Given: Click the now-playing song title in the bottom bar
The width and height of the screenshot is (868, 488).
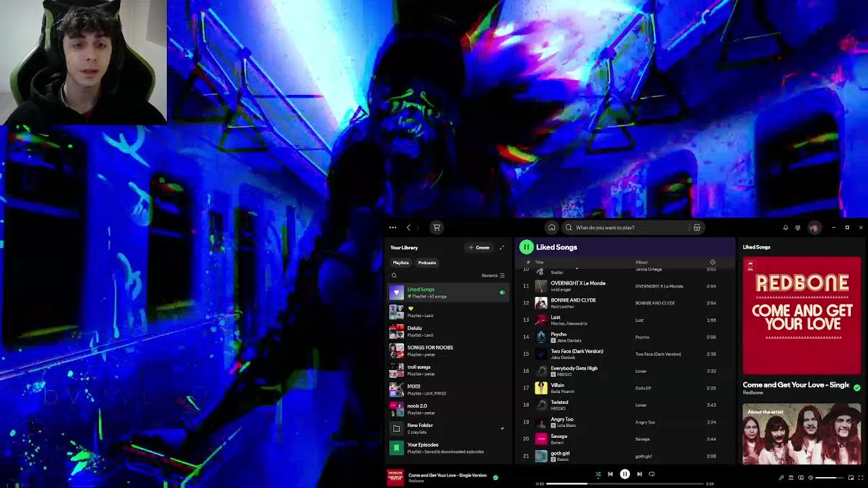Looking at the screenshot, I should tap(448, 475).
